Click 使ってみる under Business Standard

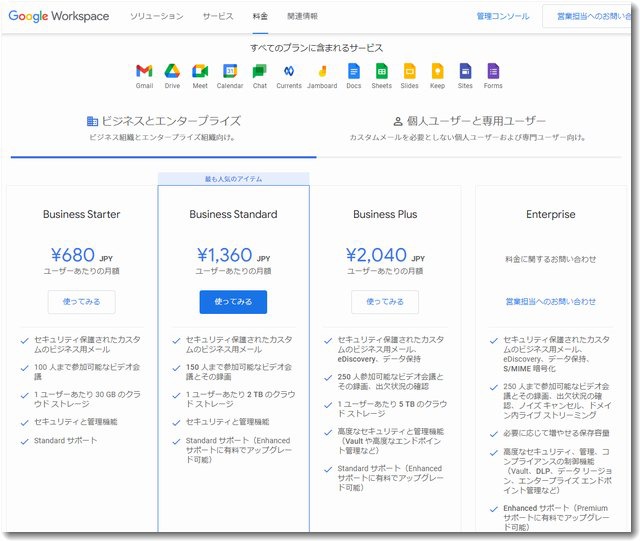[x=233, y=302]
